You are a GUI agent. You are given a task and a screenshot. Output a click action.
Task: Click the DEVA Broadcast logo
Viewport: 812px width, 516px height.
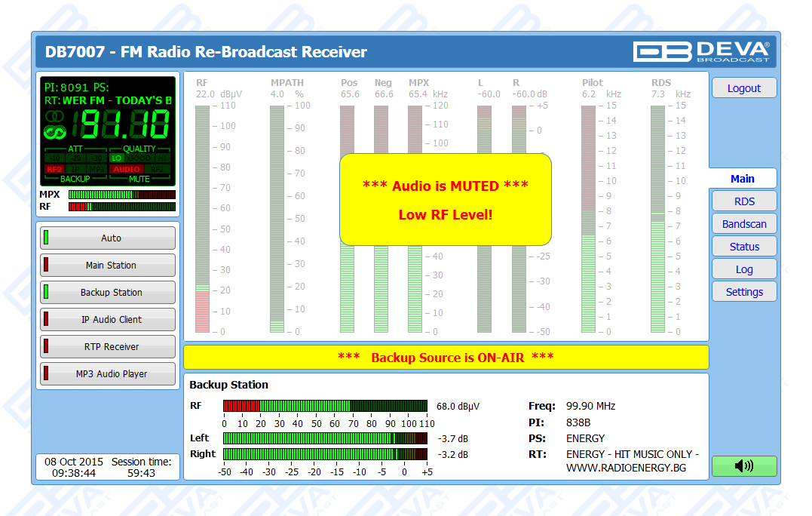pos(701,51)
